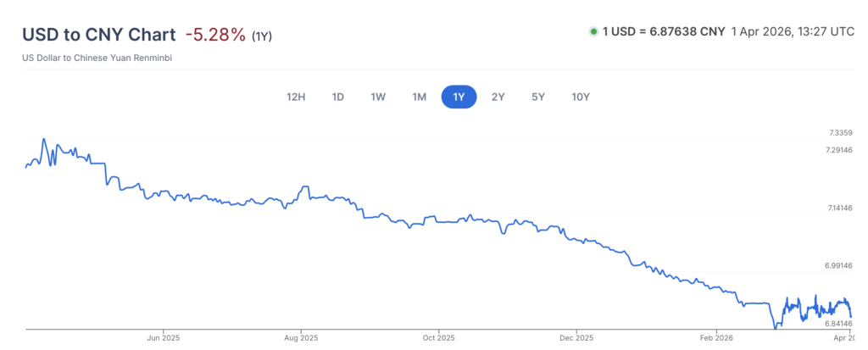The height and width of the screenshot is (350, 868).
Task: Click the active 1Y range button
Action: coord(459,97)
